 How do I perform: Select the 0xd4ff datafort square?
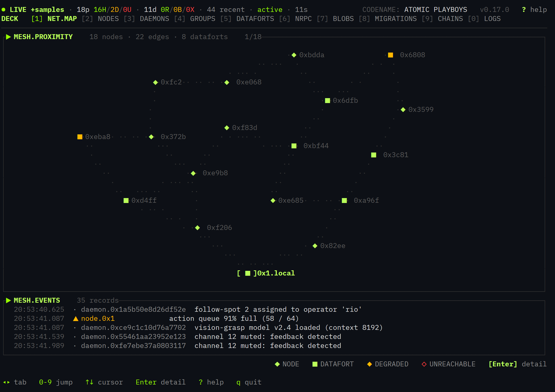(126, 200)
